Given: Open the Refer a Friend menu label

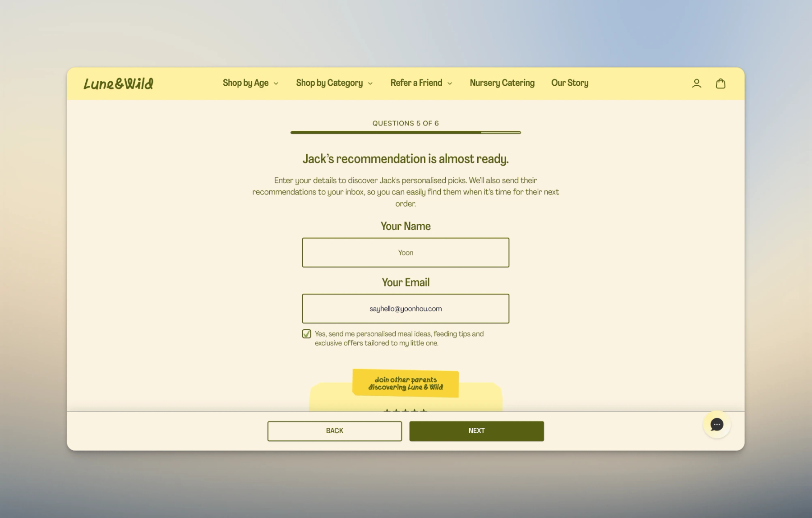Looking at the screenshot, I should (416, 83).
